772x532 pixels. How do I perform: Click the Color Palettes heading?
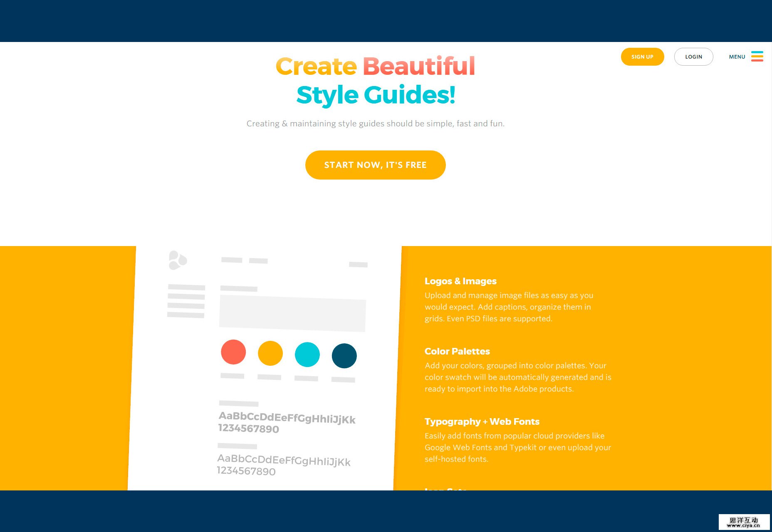tap(457, 351)
